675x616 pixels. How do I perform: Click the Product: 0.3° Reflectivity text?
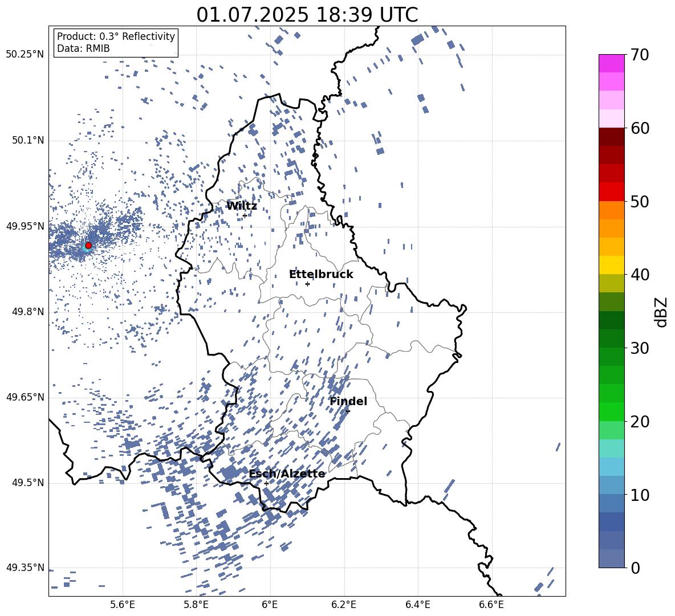(116, 36)
